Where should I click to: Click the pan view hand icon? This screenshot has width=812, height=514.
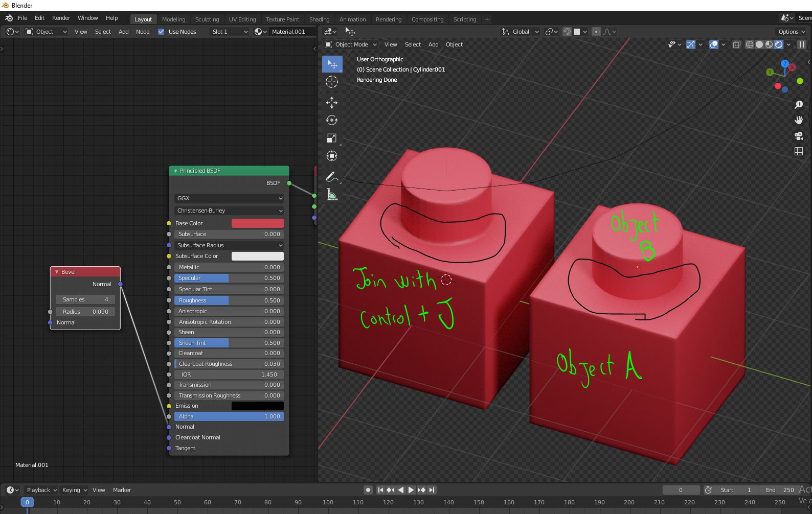pyautogui.click(x=799, y=120)
